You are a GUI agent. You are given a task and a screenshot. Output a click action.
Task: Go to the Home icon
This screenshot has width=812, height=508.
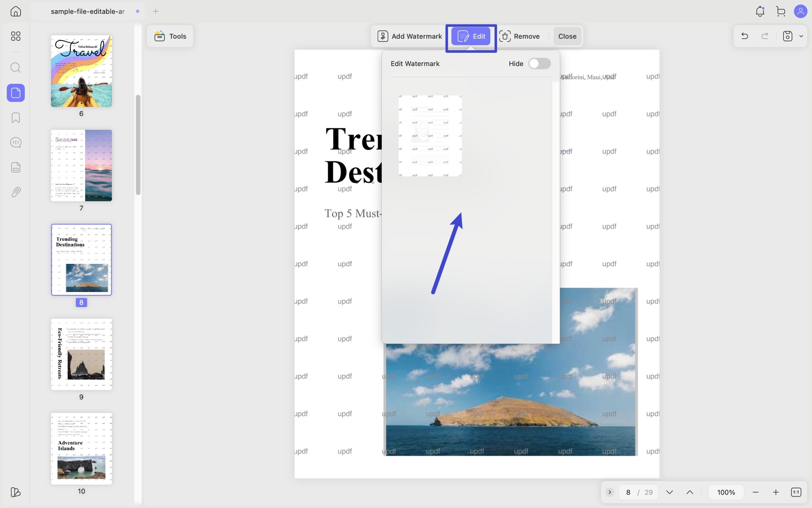click(x=16, y=11)
